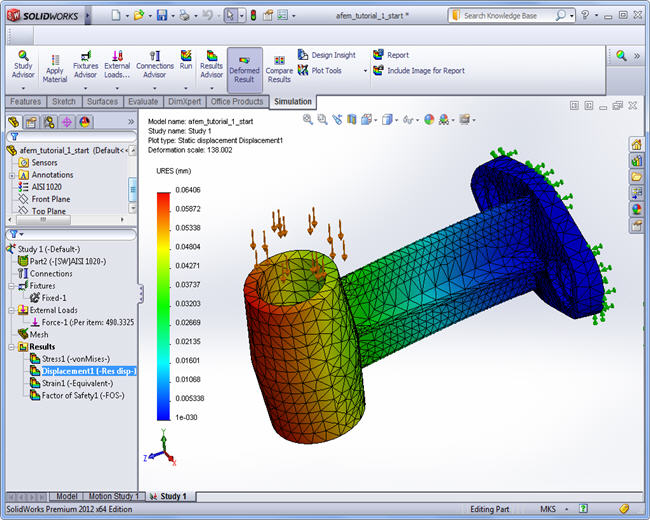Viewport: 650px width, 520px height.
Task: Run the simulation study
Action: 186,61
